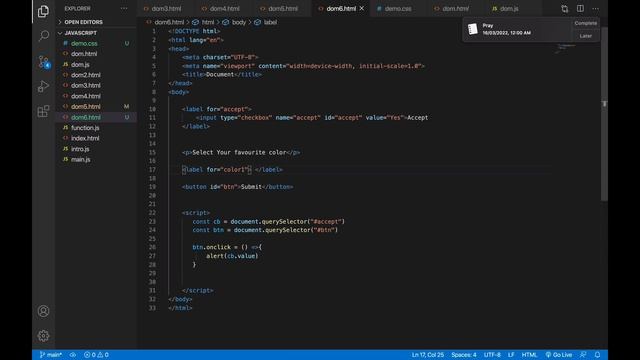Click the body breadcrumb segment

pyautogui.click(x=239, y=22)
